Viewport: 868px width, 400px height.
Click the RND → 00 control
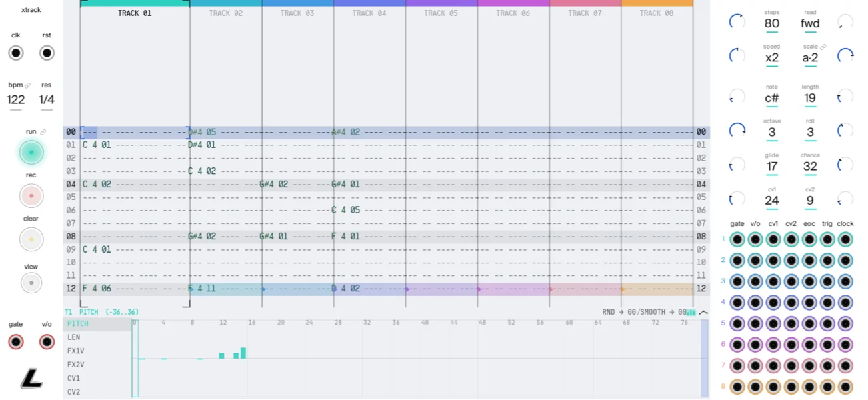coord(619,312)
